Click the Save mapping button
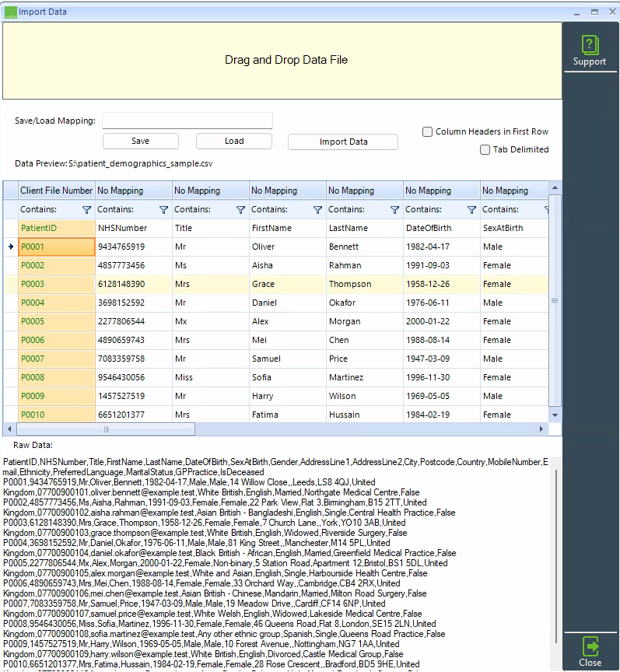 click(x=141, y=141)
